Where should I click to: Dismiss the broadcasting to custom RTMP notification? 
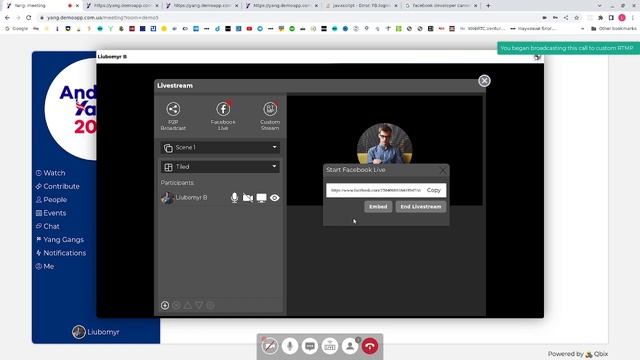[x=568, y=48]
